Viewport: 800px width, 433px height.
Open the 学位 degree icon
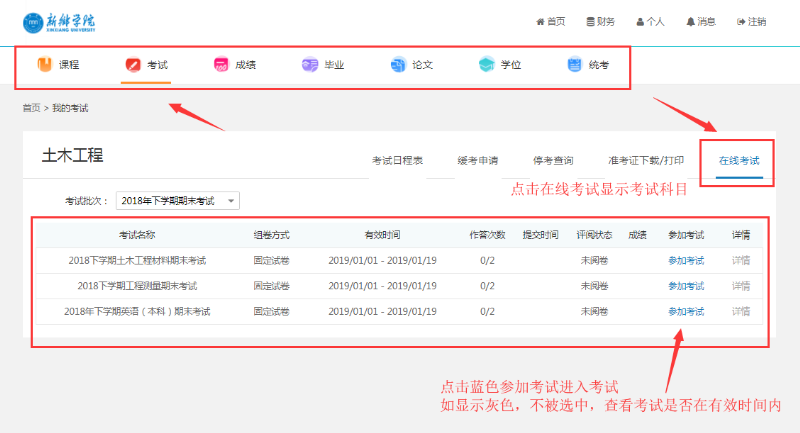click(486, 65)
